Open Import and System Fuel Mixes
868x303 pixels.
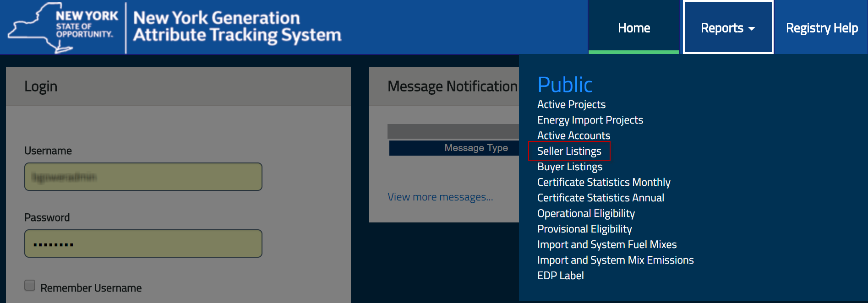pos(607,244)
